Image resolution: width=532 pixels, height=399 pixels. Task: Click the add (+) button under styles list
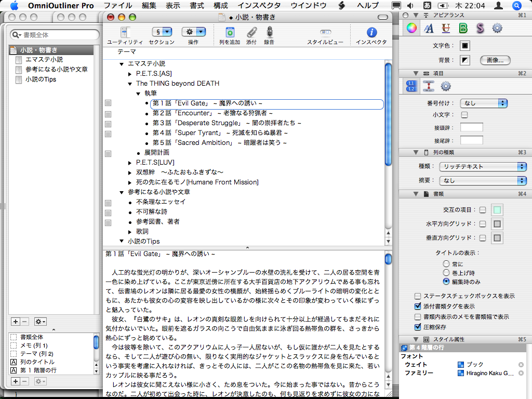[15, 381]
